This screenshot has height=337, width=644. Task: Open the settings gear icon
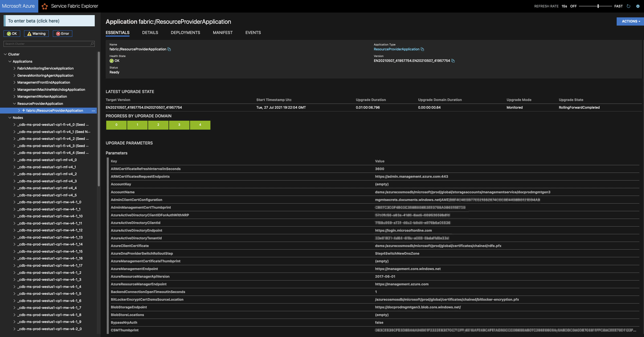638,6
